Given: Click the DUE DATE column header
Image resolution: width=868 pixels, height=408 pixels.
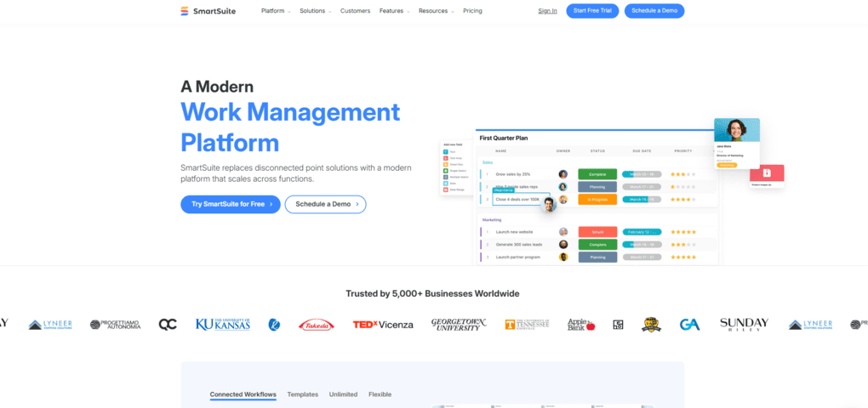Looking at the screenshot, I should pyautogui.click(x=642, y=151).
